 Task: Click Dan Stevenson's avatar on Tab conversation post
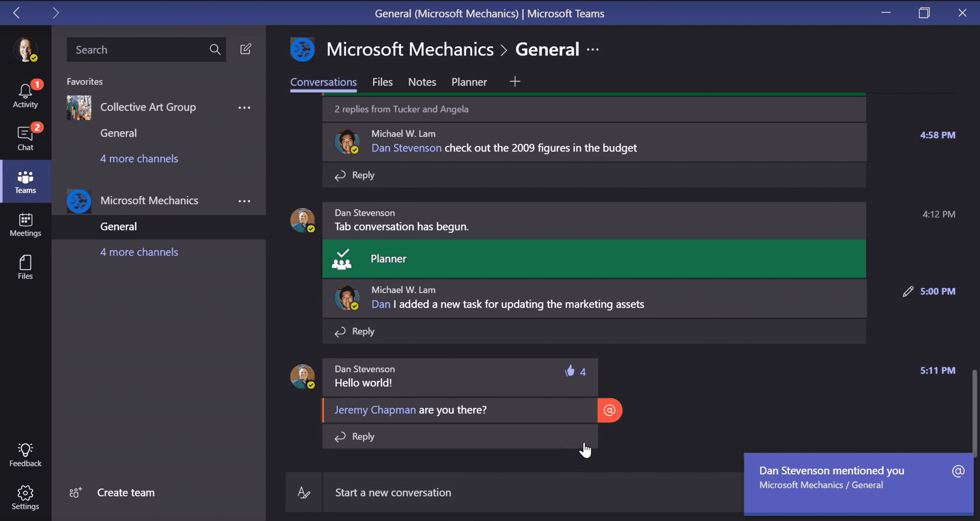point(302,220)
